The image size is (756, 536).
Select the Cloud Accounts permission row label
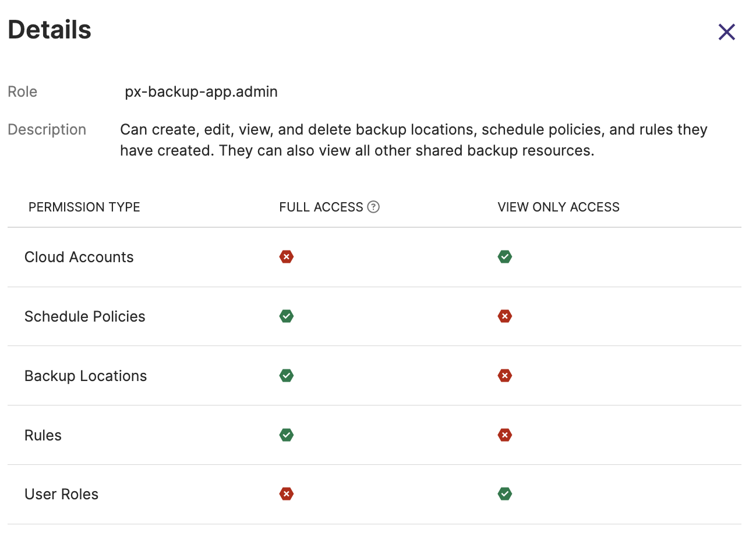coord(79,257)
